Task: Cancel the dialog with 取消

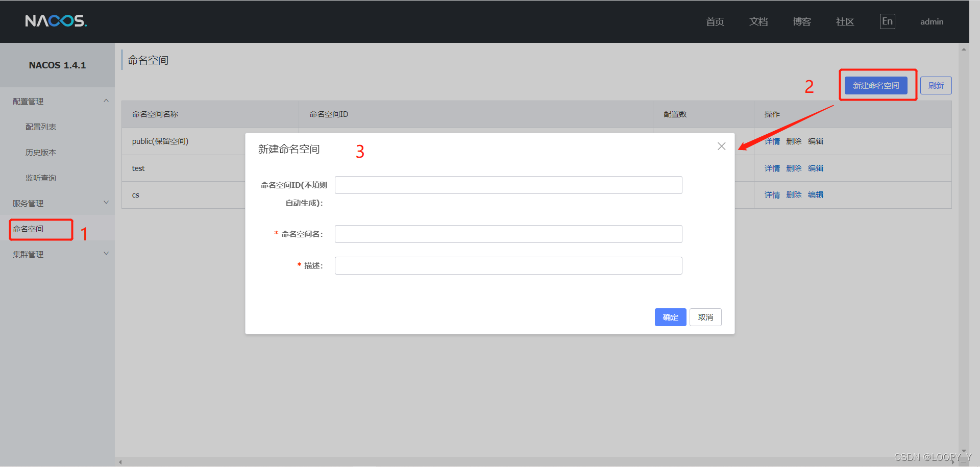Action: click(705, 317)
